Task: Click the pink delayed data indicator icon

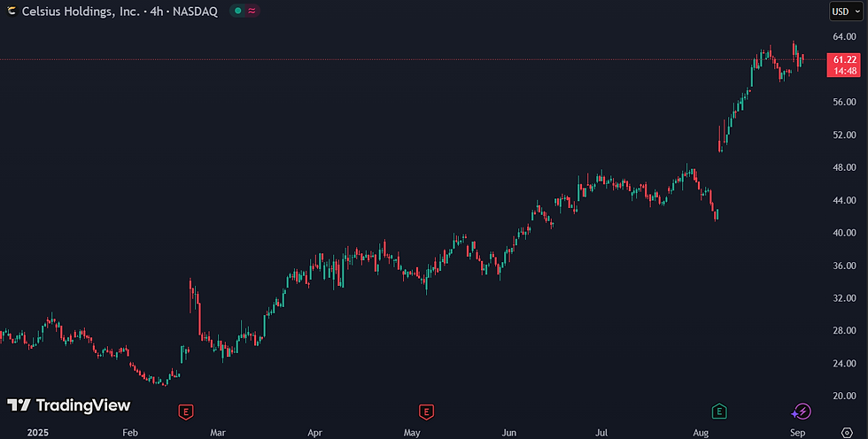Action: [252, 11]
